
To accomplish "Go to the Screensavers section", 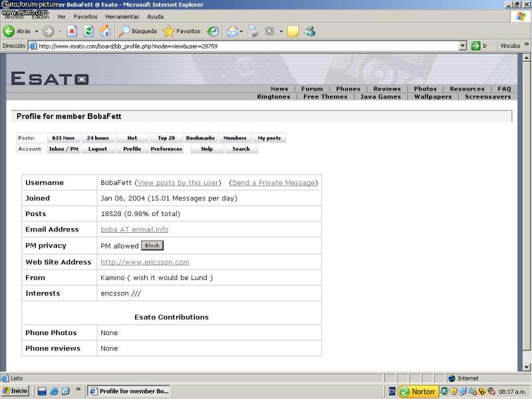I will tap(488, 96).
